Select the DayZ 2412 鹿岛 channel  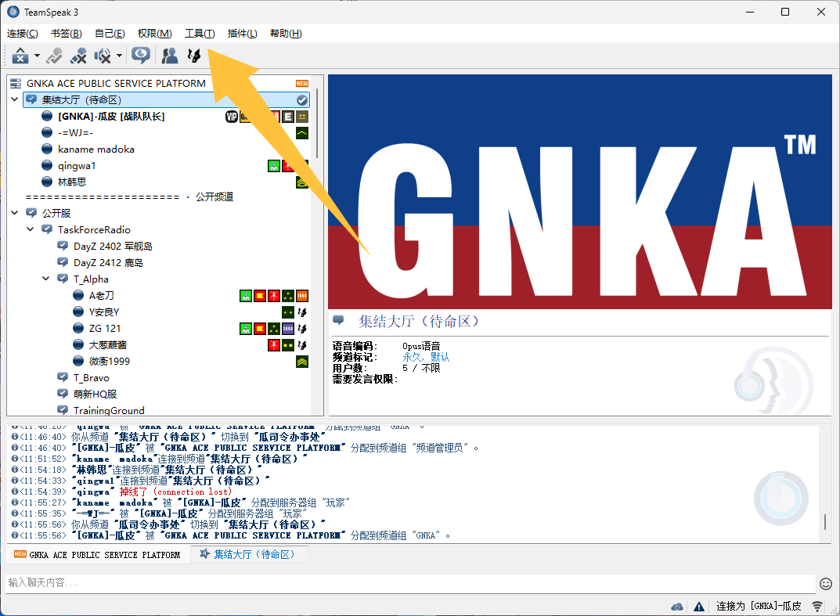(x=108, y=262)
